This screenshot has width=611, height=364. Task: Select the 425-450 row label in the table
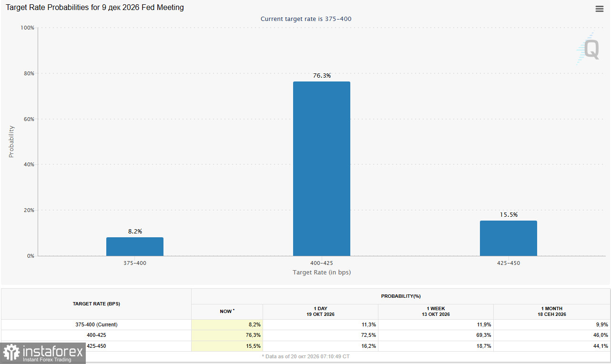[96, 346]
